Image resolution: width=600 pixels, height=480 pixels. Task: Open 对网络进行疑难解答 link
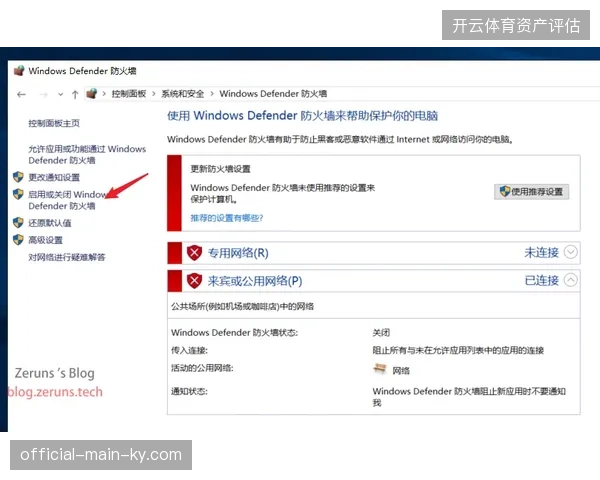(67, 257)
